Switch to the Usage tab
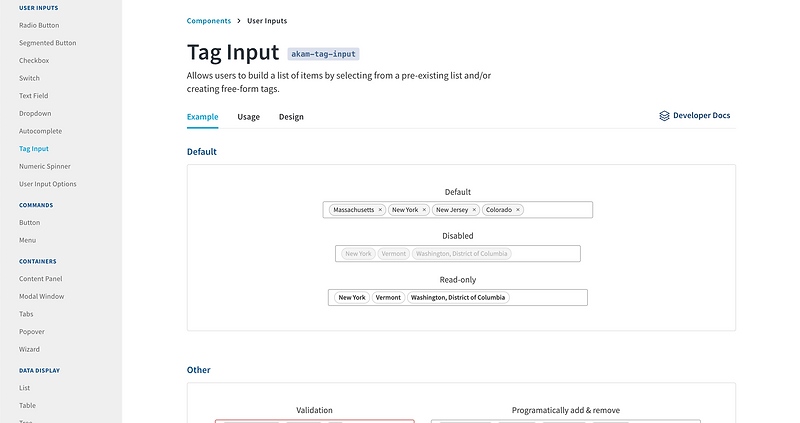800x423 pixels. tap(248, 117)
